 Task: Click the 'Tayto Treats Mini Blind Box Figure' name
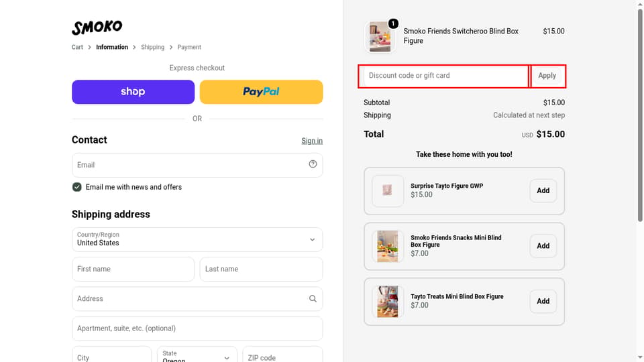tap(457, 296)
